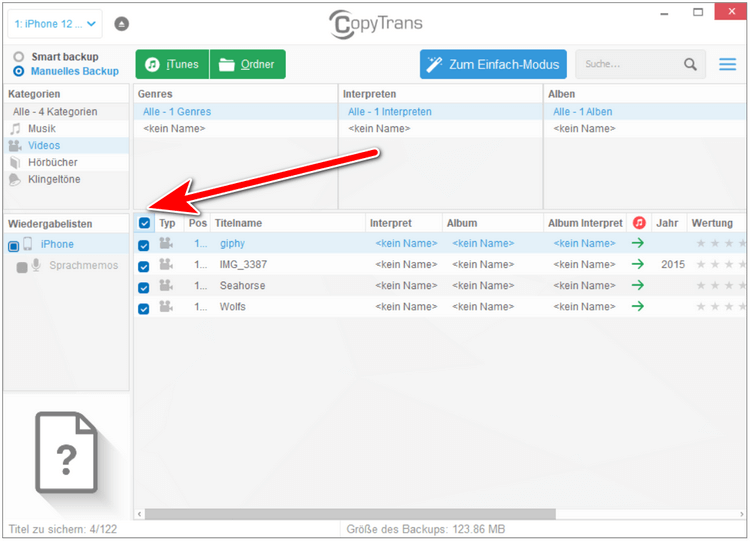Click the search magnifier icon
Viewport: 750px width, 541px height.
coord(690,64)
